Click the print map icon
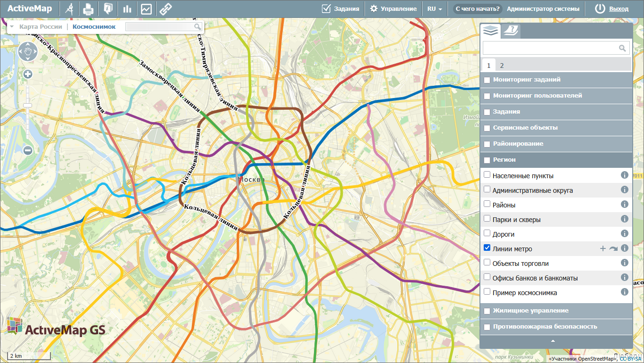Viewport: 644px width, 363px height. point(89,9)
